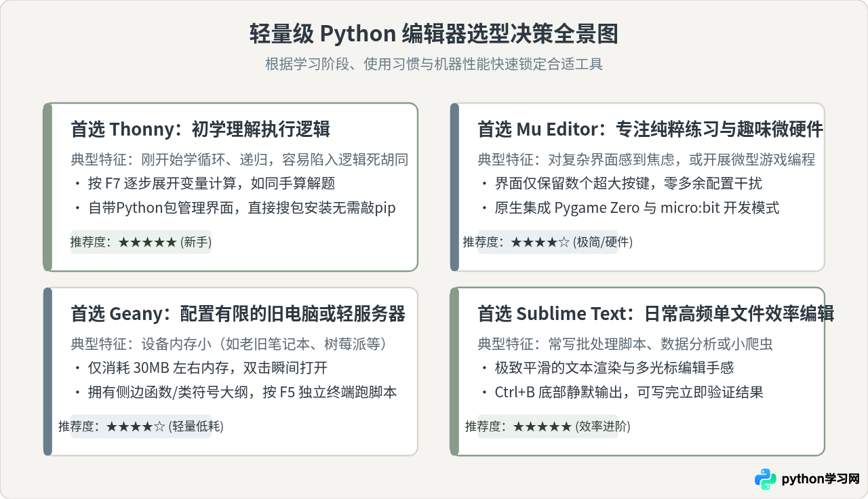Click the badge 推荐度：★★★★☆ (极简/硬件)
The width and height of the screenshot is (868, 499).
click(x=548, y=241)
